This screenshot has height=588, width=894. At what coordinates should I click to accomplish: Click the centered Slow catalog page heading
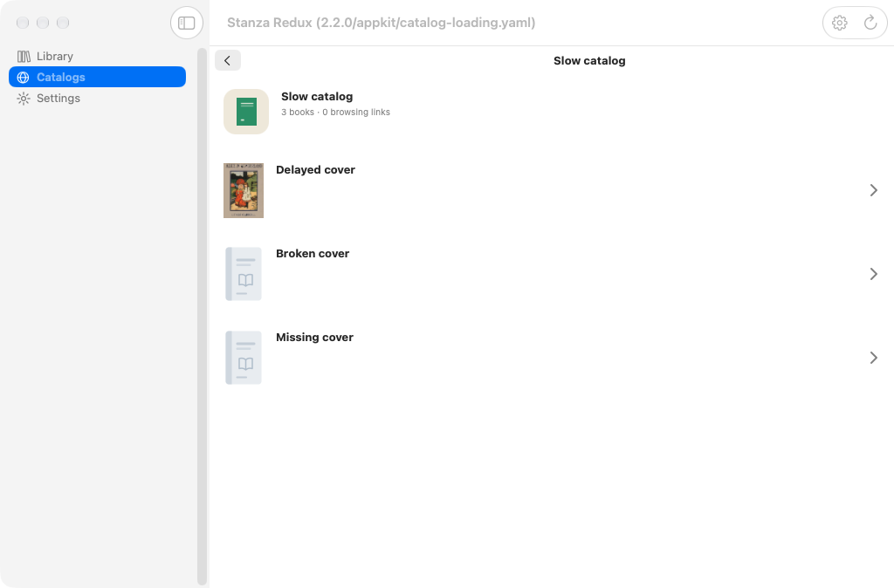(589, 61)
